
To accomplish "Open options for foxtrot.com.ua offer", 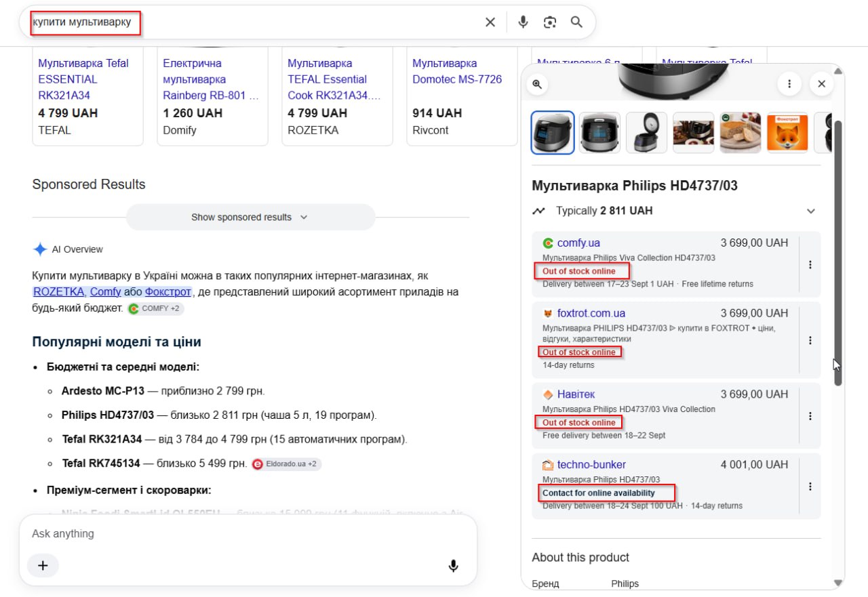I will click(810, 340).
